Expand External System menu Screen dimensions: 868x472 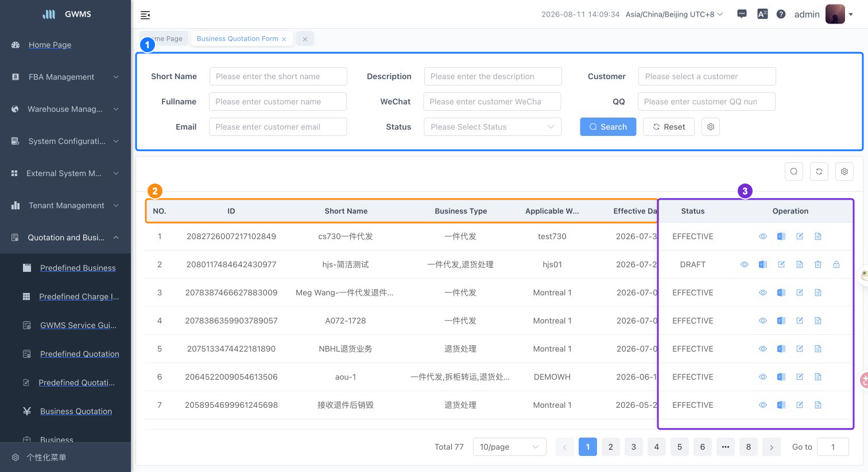[x=65, y=173]
